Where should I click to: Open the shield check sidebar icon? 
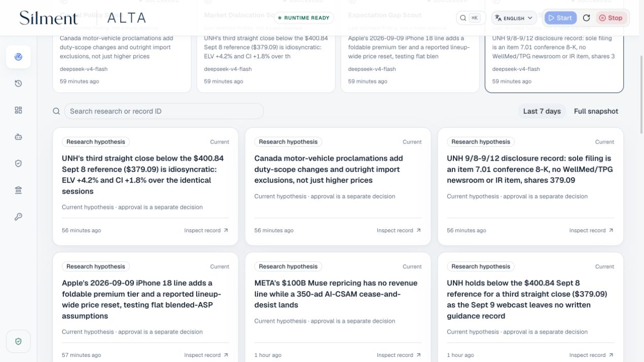point(18,163)
